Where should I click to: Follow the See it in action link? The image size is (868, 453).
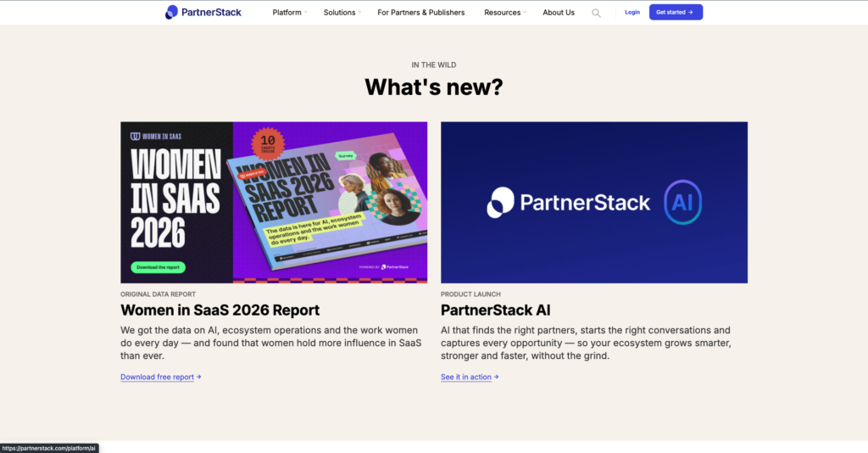(x=466, y=377)
